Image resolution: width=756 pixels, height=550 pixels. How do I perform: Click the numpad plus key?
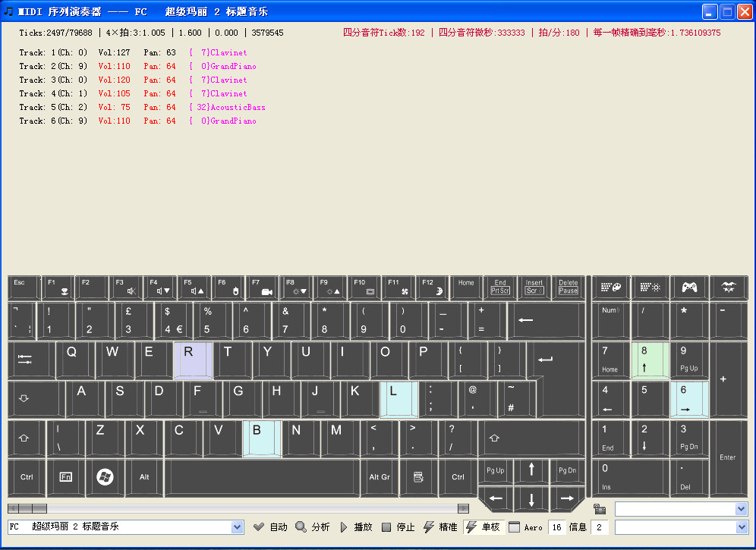tap(729, 379)
